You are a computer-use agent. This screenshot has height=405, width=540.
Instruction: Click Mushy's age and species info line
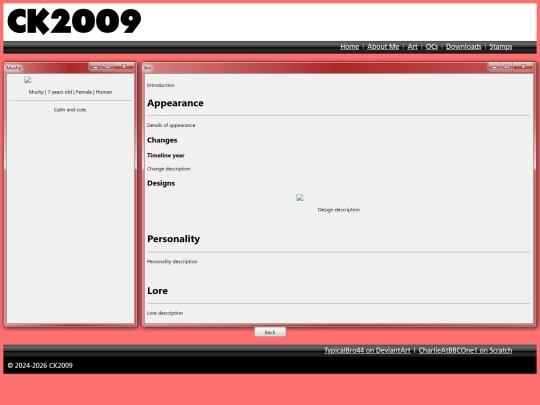point(70,92)
